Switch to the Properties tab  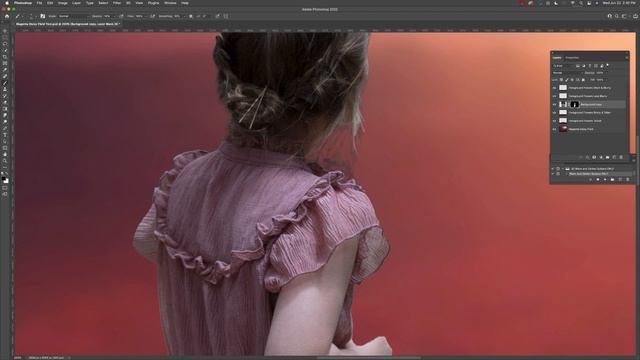click(x=572, y=58)
